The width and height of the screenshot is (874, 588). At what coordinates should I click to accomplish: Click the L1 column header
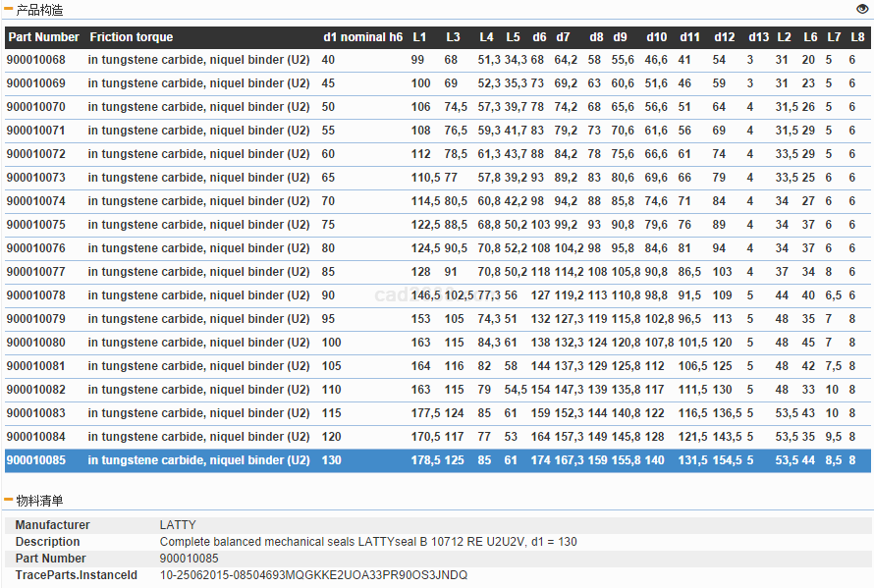click(419, 37)
